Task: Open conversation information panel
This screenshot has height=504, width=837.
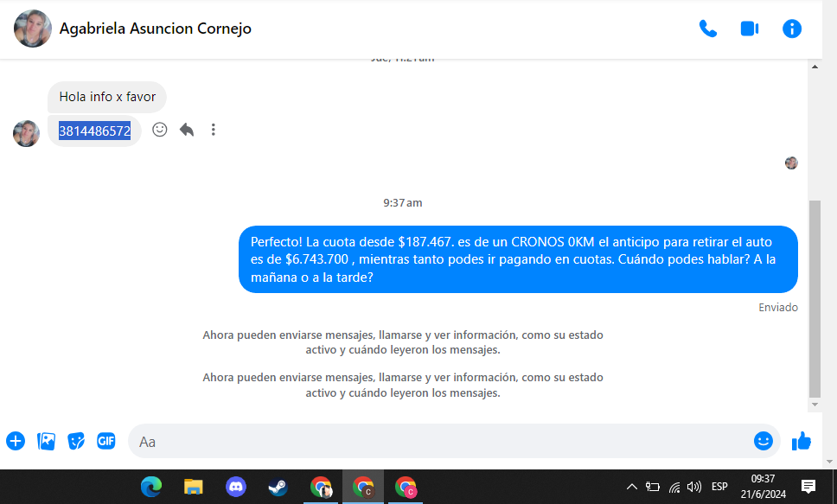Action: click(792, 29)
